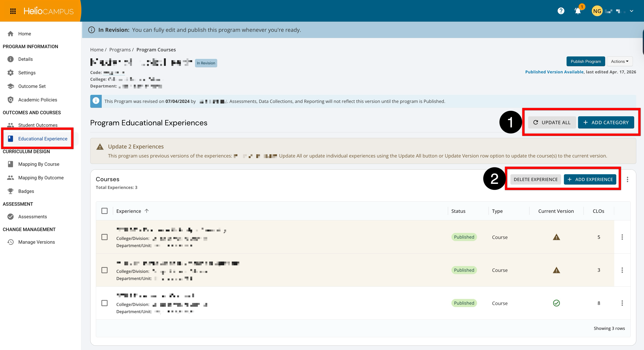Click the Assessments checkmark icon
644x350 pixels.
(x=11, y=217)
